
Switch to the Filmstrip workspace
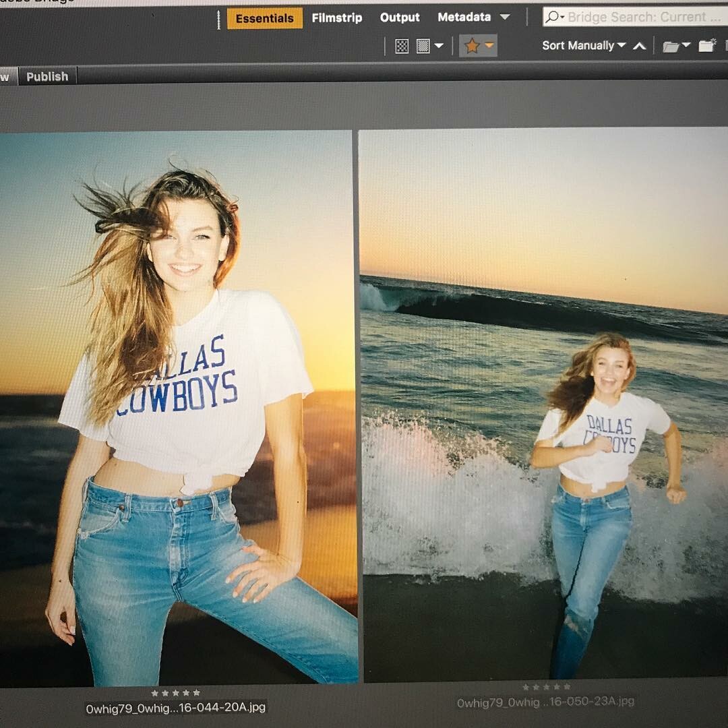(x=336, y=18)
